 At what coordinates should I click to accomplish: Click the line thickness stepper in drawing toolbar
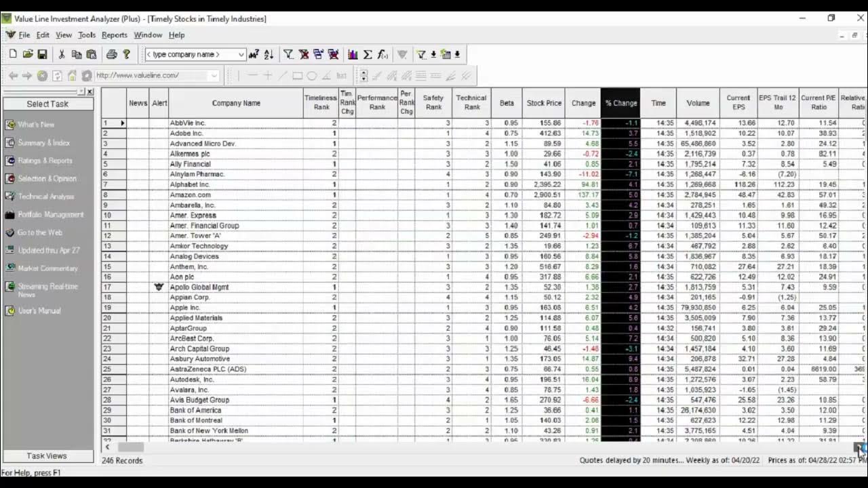pyautogui.click(x=363, y=76)
